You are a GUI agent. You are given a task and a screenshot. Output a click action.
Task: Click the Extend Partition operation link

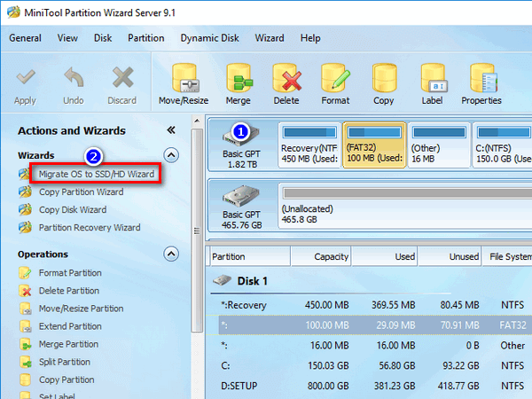(x=70, y=326)
